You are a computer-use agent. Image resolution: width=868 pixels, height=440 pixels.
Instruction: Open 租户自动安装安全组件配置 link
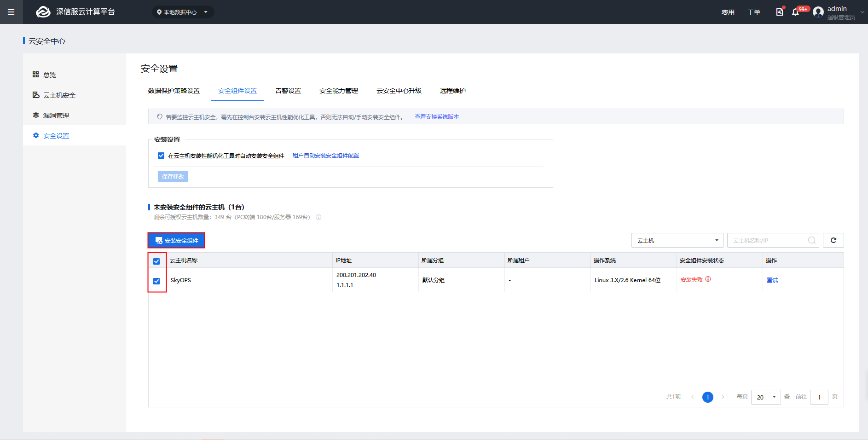click(326, 156)
